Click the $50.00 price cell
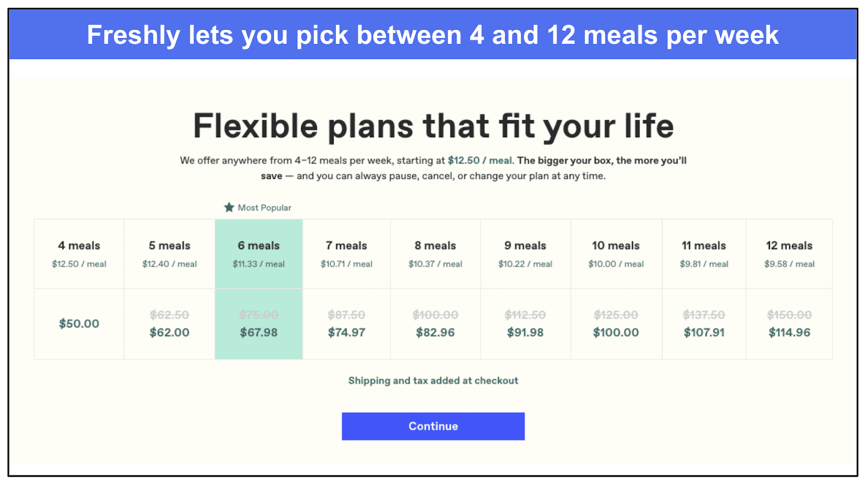This screenshot has width=868, height=488. (79, 324)
